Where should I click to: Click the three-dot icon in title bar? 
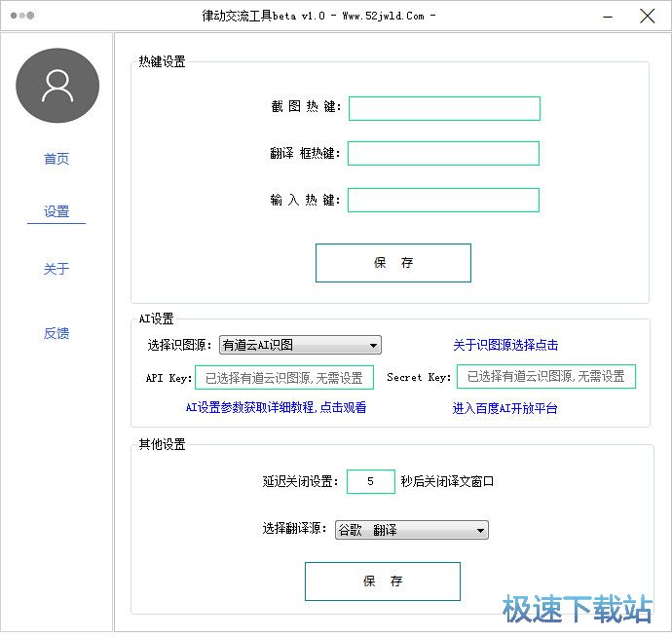coord(21,16)
